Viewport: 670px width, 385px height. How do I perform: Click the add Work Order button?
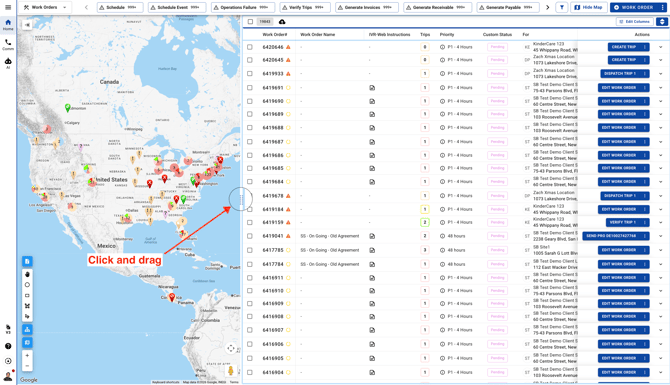634,7
